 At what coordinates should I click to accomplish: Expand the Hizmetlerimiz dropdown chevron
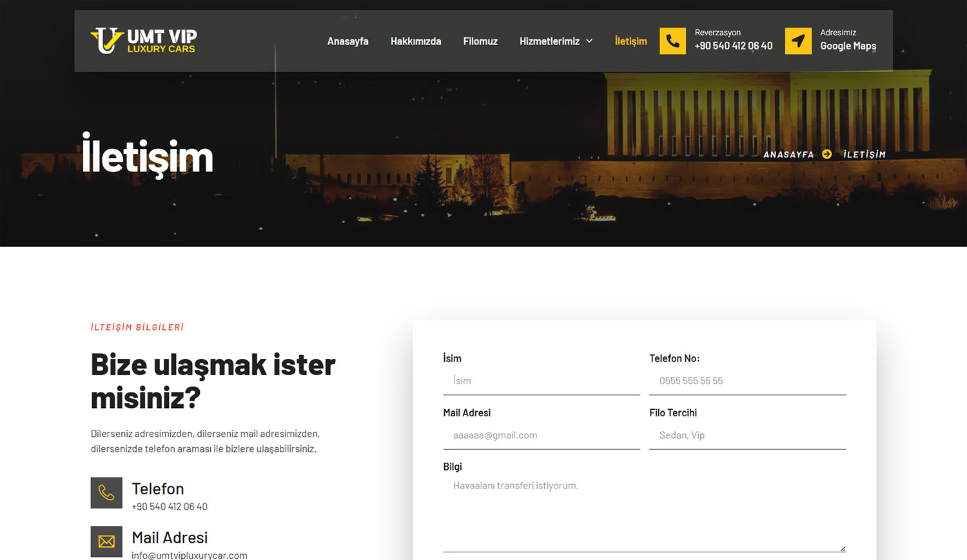click(589, 41)
